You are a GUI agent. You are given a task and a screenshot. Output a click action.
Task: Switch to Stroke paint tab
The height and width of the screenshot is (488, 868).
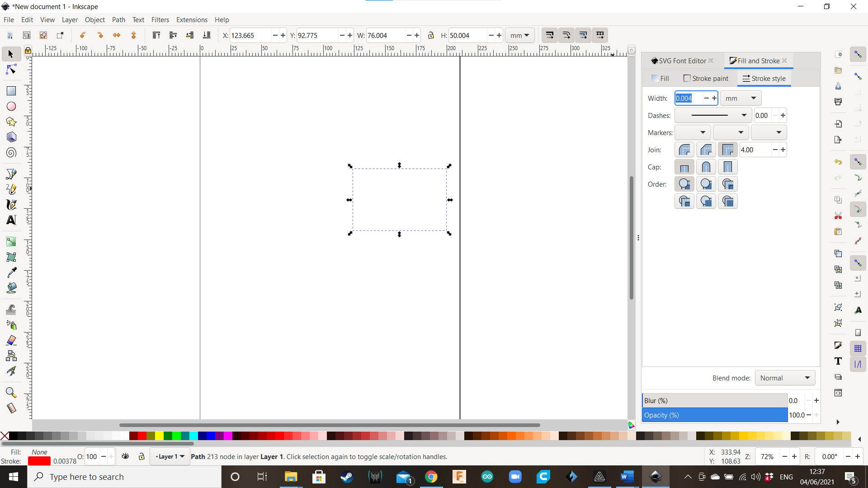706,78
